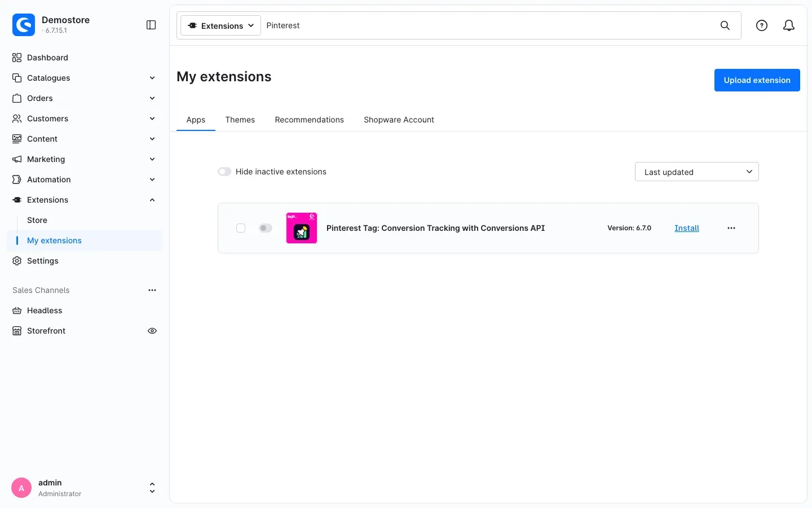Click the Headless basket icon
The image size is (812, 508).
point(17,310)
